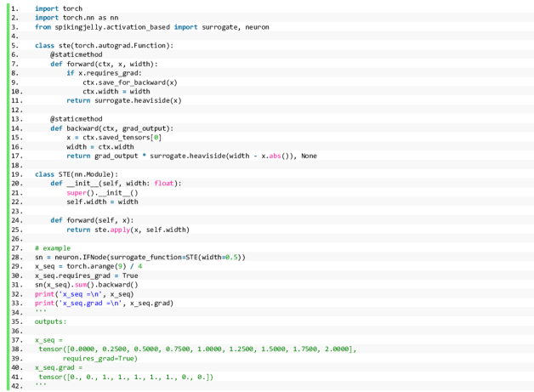534x392 pixels.
Task: Click 'def forward(ctx, x, width):' line
Action: click(105, 64)
